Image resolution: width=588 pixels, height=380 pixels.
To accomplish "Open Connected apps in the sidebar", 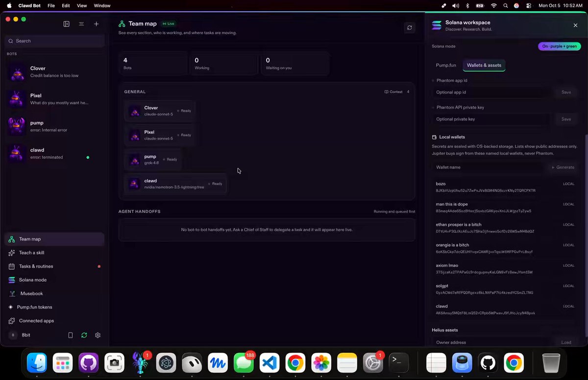I will pos(54,321).
